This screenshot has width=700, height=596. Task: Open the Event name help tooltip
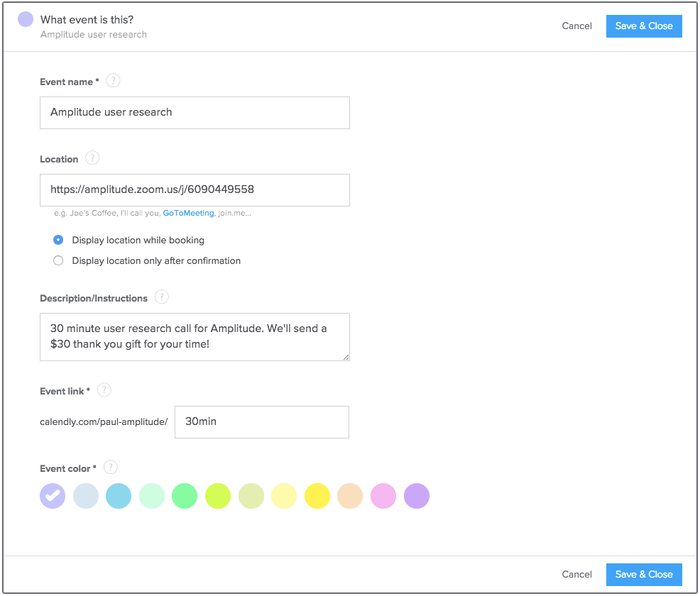point(113,80)
